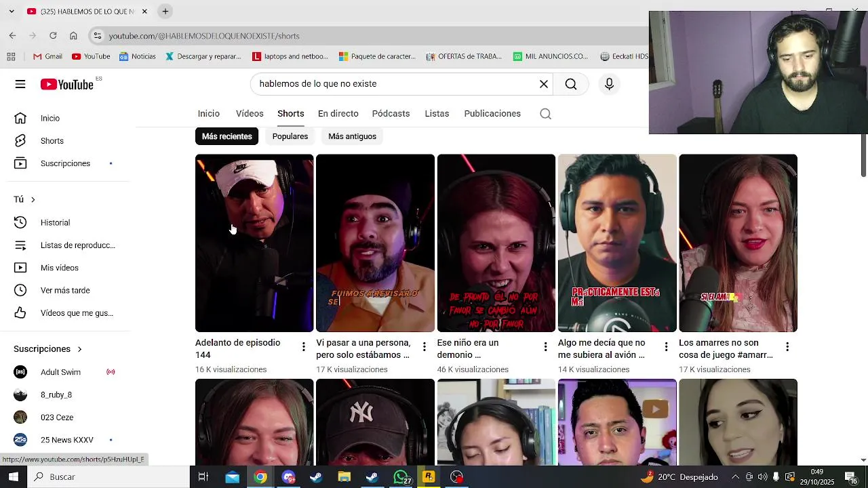The width and height of the screenshot is (868, 488).
Task: Click the taskbar Buscar search box
Action: point(108,477)
